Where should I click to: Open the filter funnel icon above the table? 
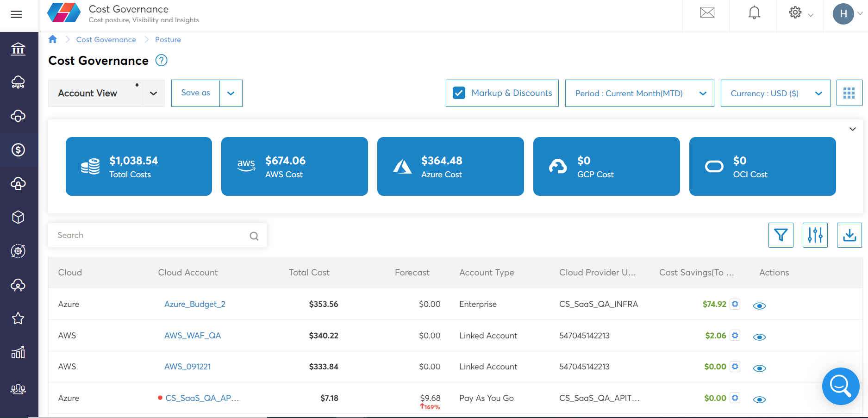tap(781, 235)
